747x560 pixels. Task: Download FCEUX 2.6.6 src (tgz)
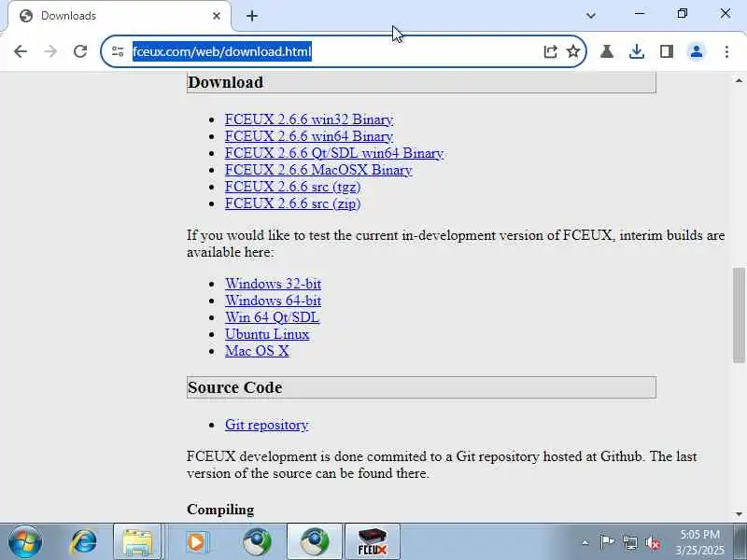coord(292,187)
